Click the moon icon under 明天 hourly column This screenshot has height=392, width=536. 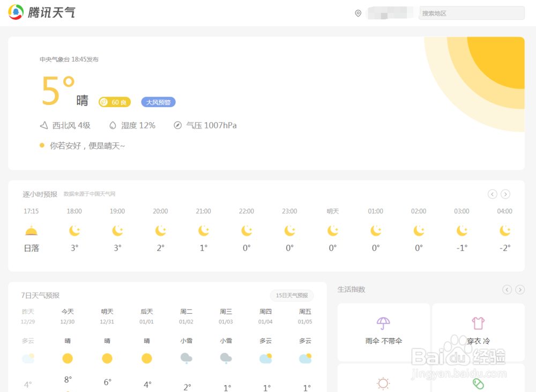pyautogui.click(x=333, y=231)
